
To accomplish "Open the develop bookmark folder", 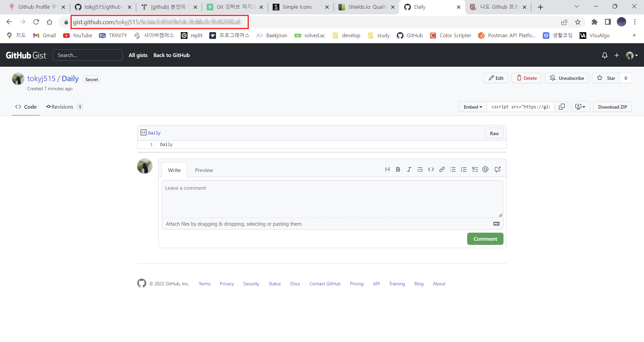I will click(x=346, y=35).
